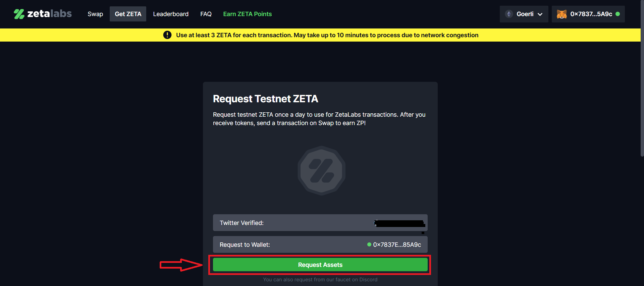Open the FAQ page
This screenshot has width=644, height=286.
coord(206,14)
